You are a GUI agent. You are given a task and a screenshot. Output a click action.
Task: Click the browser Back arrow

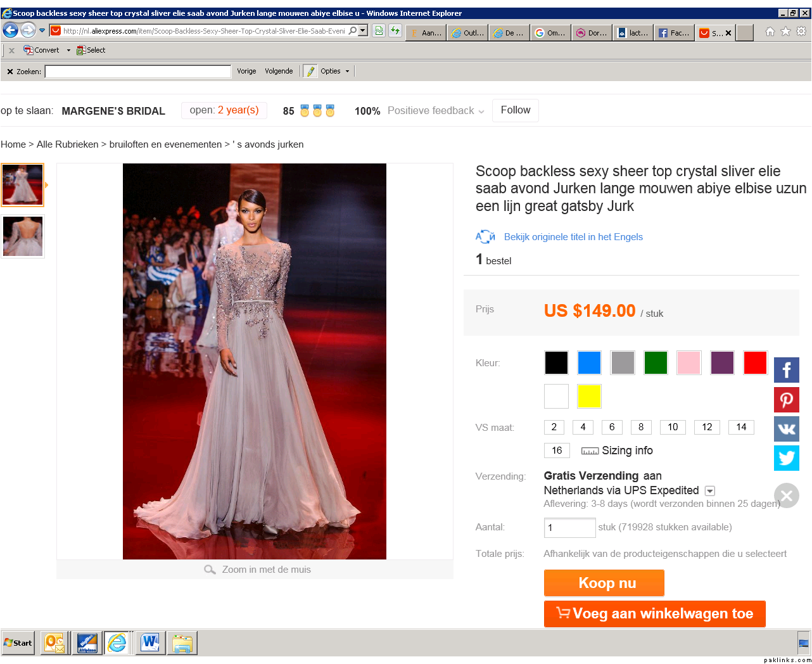(11, 30)
